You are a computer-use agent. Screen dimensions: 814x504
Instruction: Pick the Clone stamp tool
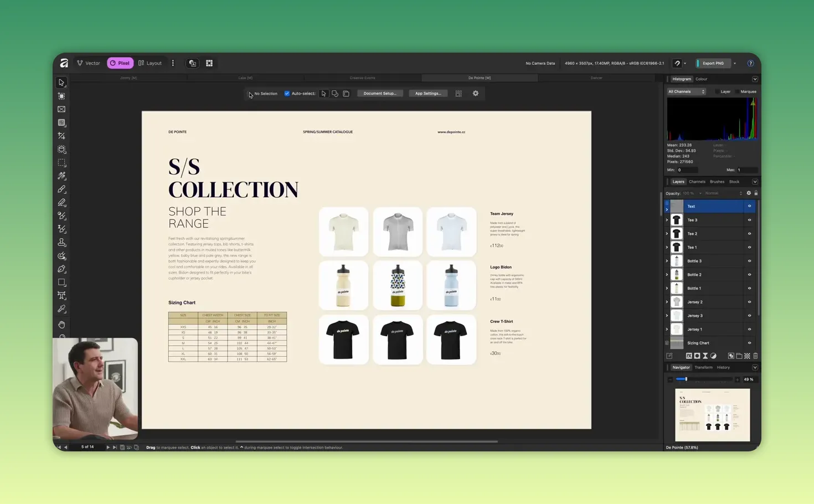pos(61,243)
